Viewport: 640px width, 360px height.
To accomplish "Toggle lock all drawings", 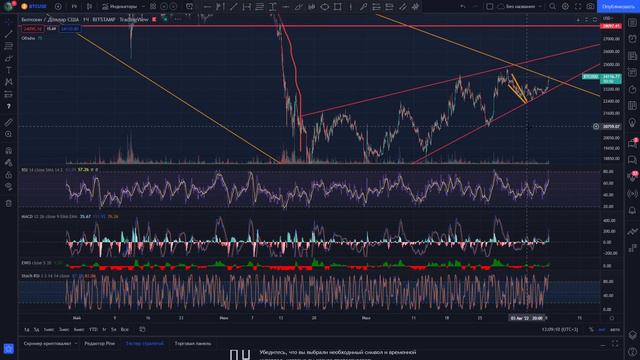I will click(x=9, y=175).
